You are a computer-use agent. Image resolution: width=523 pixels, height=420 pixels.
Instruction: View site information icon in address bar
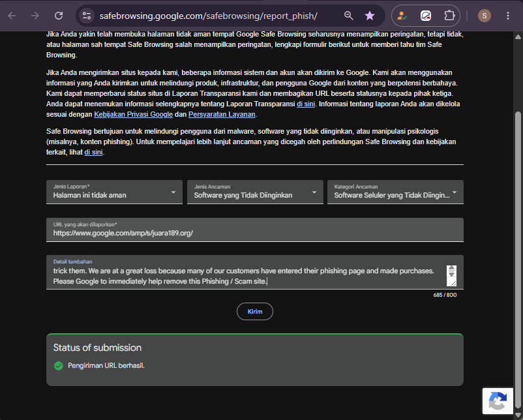[x=87, y=16]
